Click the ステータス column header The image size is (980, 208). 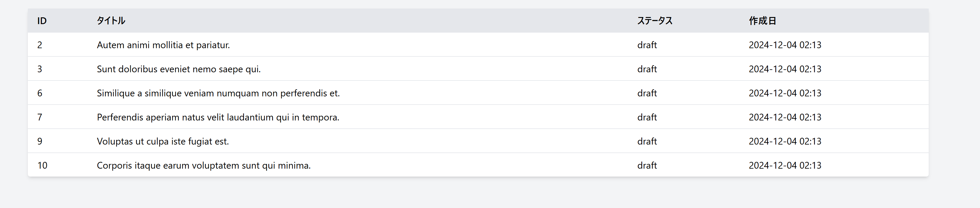click(x=655, y=21)
